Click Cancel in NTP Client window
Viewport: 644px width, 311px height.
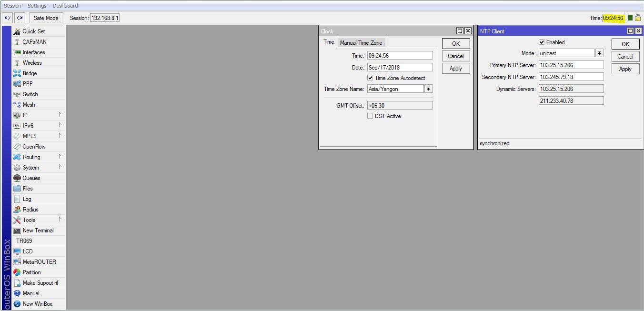(x=625, y=57)
